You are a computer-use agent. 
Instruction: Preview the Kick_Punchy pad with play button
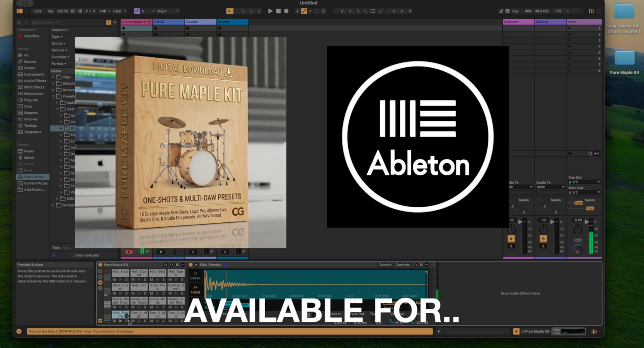(x=120, y=321)
